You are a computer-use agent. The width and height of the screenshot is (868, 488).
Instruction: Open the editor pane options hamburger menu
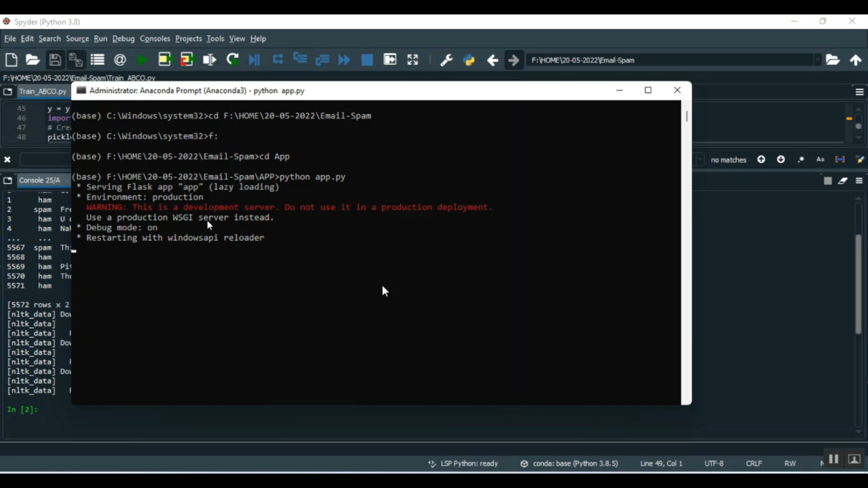click(859, 93)
